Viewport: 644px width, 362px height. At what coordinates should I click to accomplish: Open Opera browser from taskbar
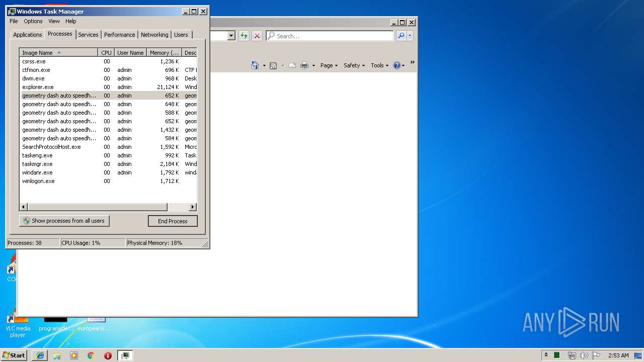coord(108,355)
